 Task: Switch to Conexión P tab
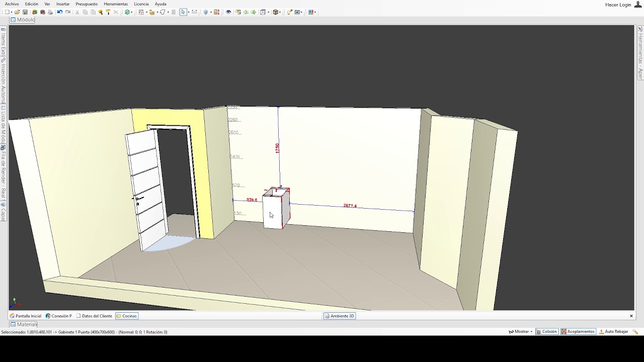click(59, 316)
